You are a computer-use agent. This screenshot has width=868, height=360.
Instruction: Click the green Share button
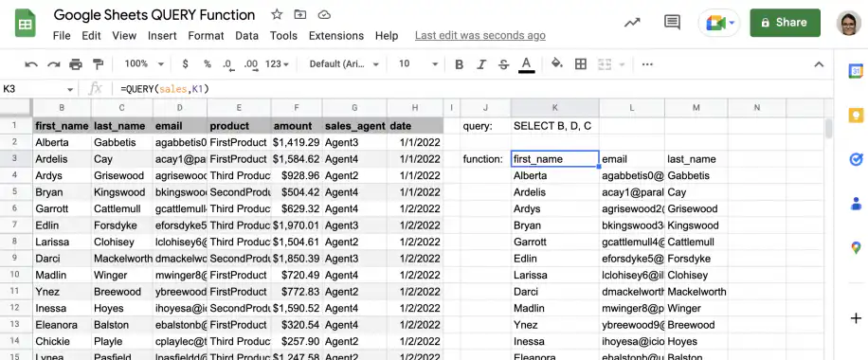click(785, 23)
